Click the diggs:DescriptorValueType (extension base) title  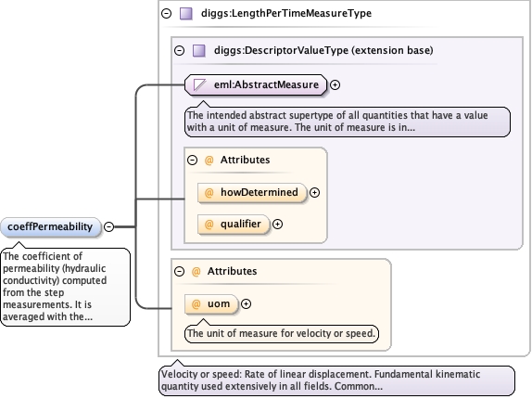323,51
